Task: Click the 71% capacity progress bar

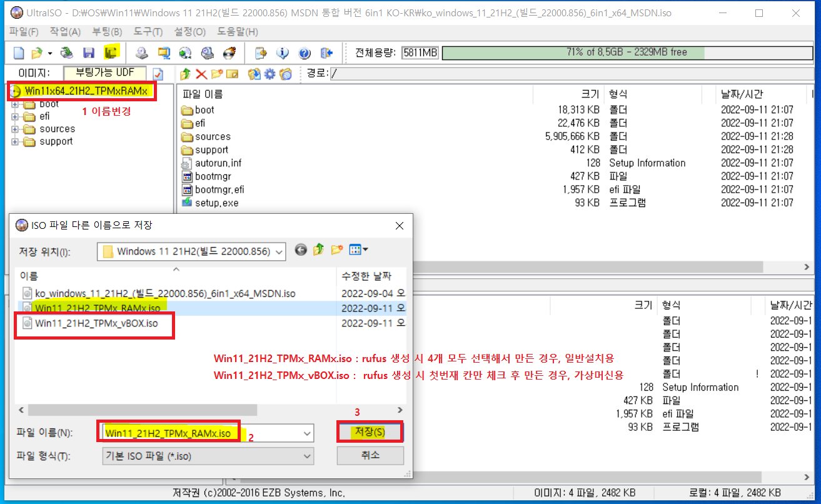Action: coord(626,53)
